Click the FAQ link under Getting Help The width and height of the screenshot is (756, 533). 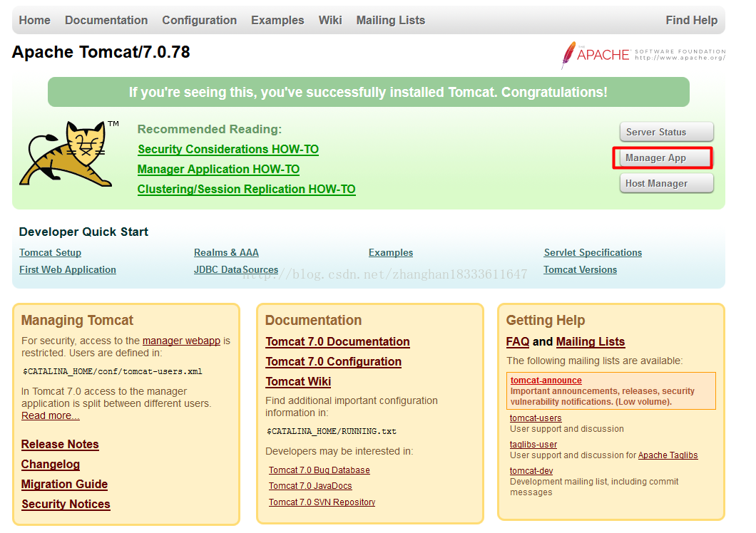point(517,342)
